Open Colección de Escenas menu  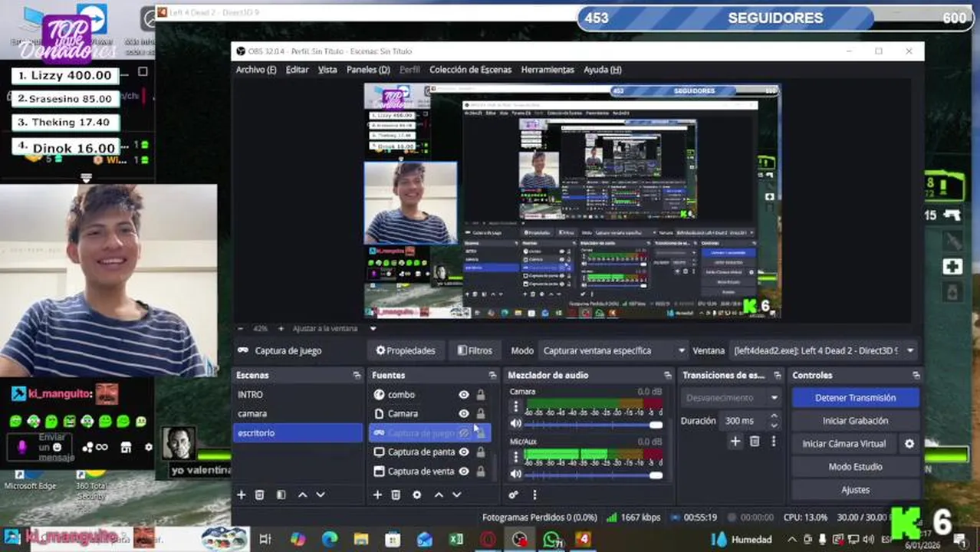(470, 70)
